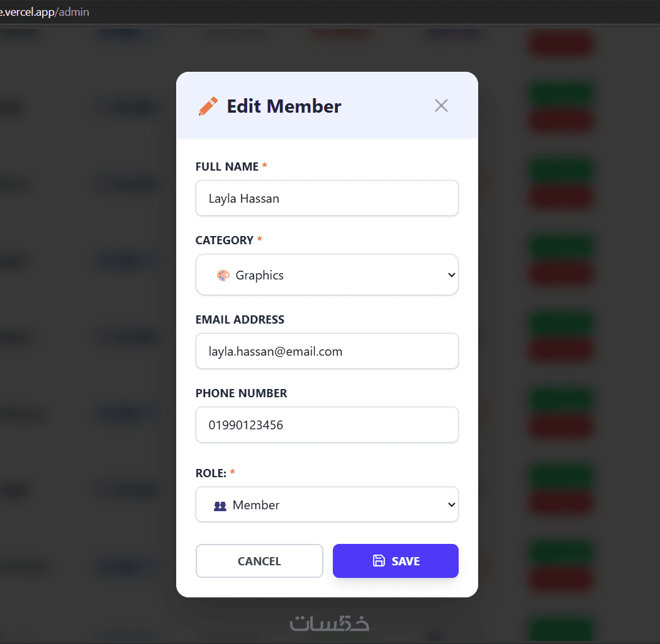The height and width of the screenshot is (644, 660).
Task: Click the people icon next to Member
Action: click(x=220, y=506)
